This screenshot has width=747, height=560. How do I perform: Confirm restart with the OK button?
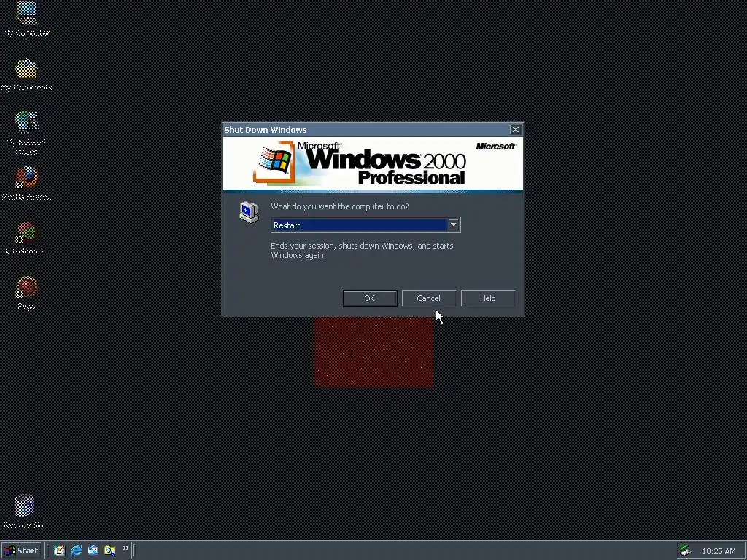click(370, 298)
